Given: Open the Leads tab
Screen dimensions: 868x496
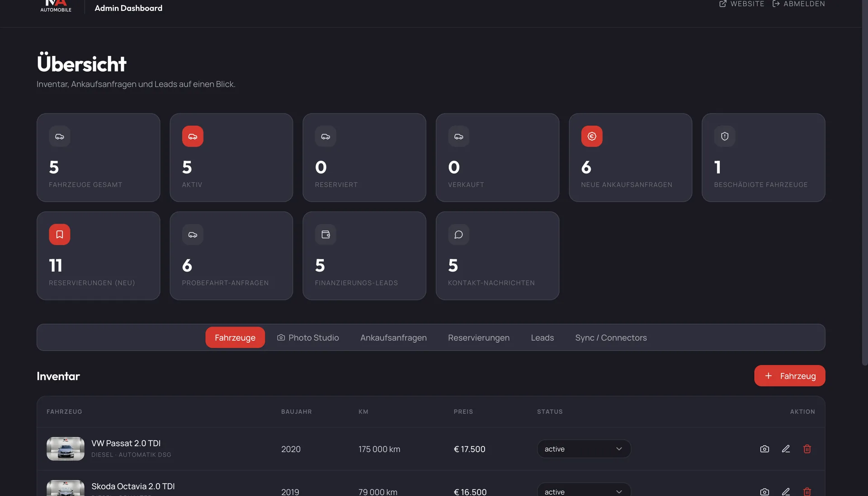Looking at the screenshot, I should click(542, 337).
